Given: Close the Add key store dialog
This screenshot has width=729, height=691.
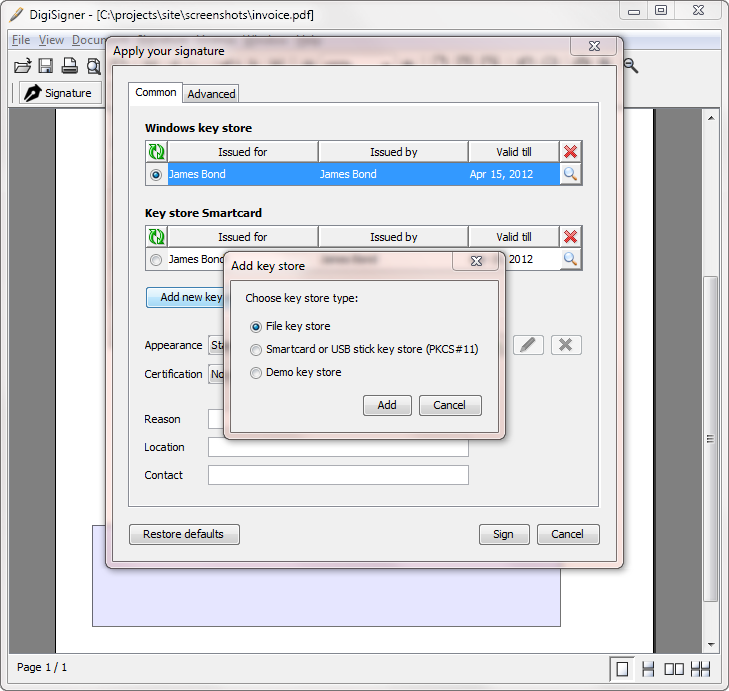Looking at the screenshot, I should 476,261.
